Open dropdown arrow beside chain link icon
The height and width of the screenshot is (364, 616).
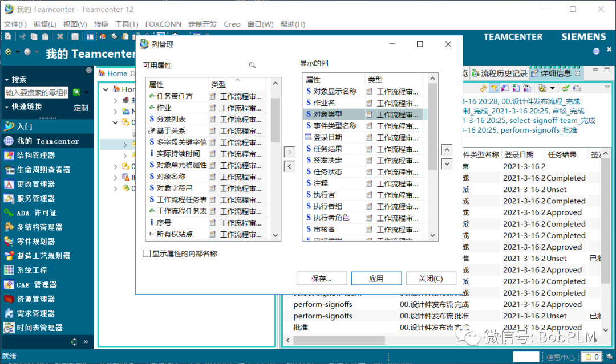(x=552, y=88)
